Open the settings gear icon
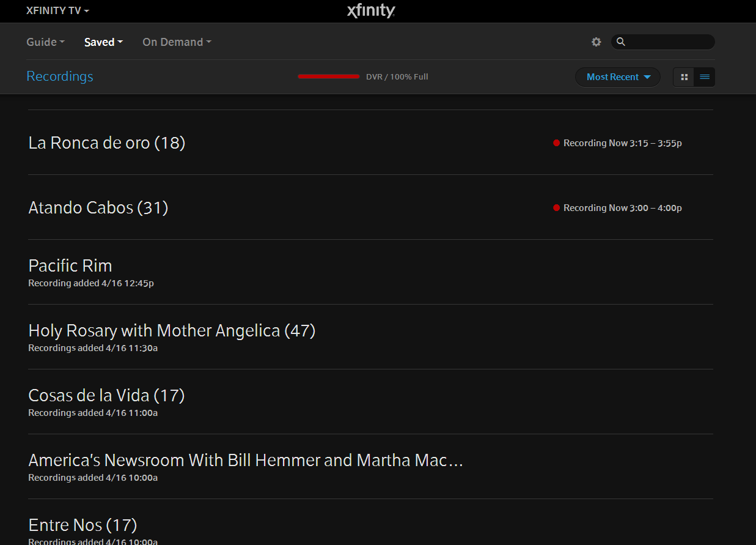The width and height of the screenshot is (756, 545). (x=596, y=42)
